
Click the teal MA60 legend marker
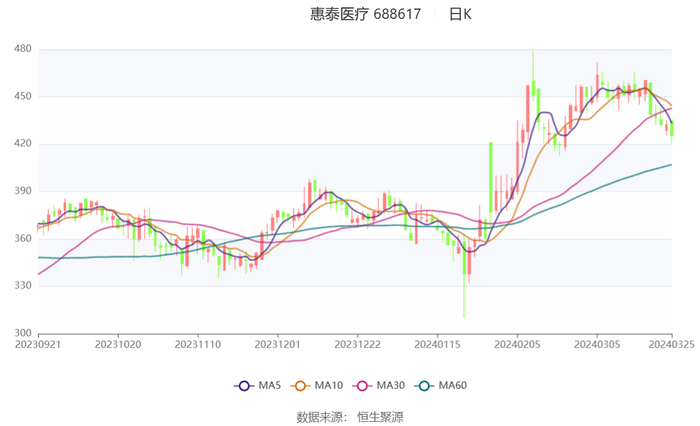[426, 386]
